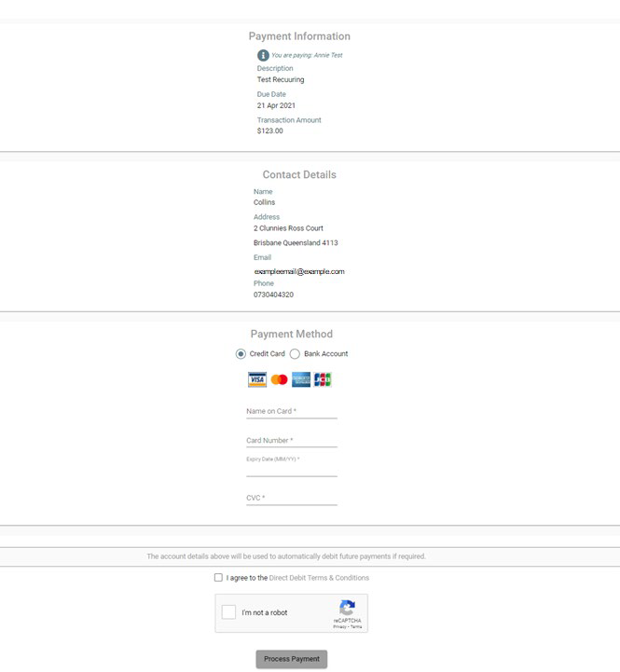
Task: Open the reCAPTCHA Terms link
Action: (x=356, y=627)
